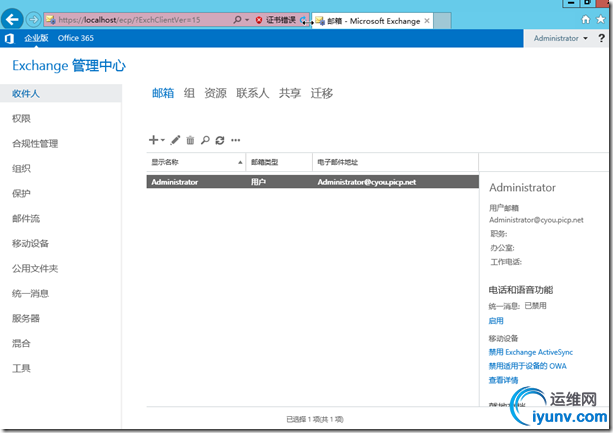613x433 pixels.
Task: Open 统一消息 in the left navigation
Action: [x=30, y=293]
